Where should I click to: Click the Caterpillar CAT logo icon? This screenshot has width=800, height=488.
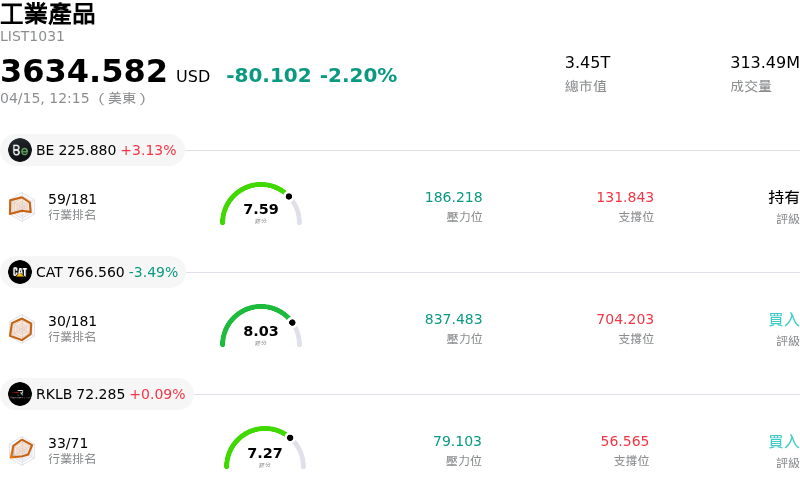20,272
